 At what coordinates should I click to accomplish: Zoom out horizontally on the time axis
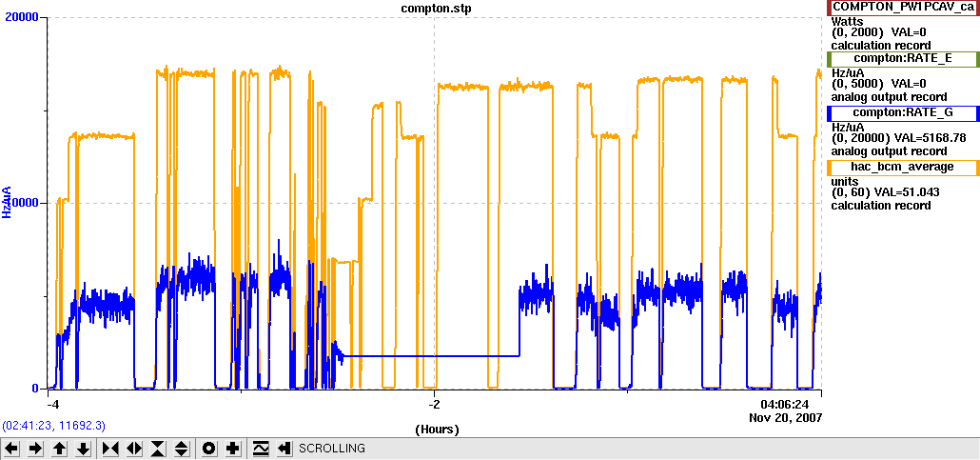click(x=134, y=449)
